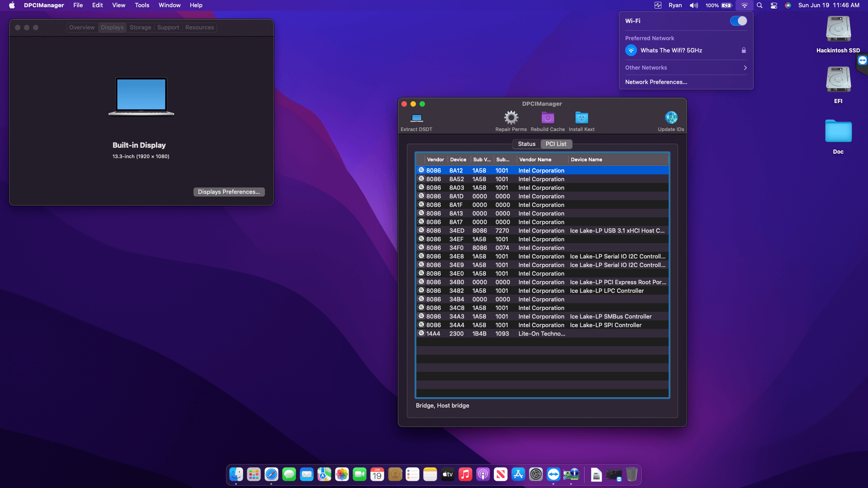Open the Help menu
This screenshot has width=868, height=488.
point(196,5)
